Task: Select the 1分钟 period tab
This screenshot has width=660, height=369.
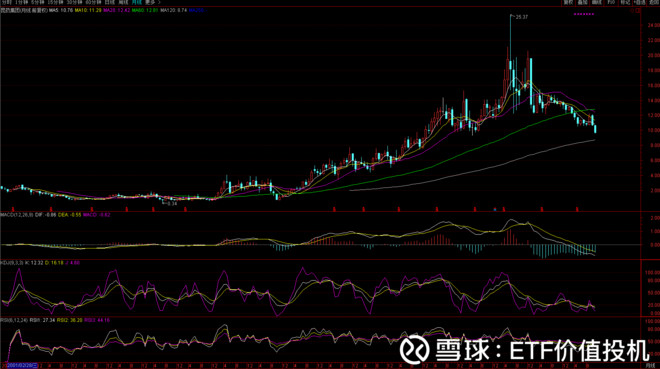Action: 21,2
